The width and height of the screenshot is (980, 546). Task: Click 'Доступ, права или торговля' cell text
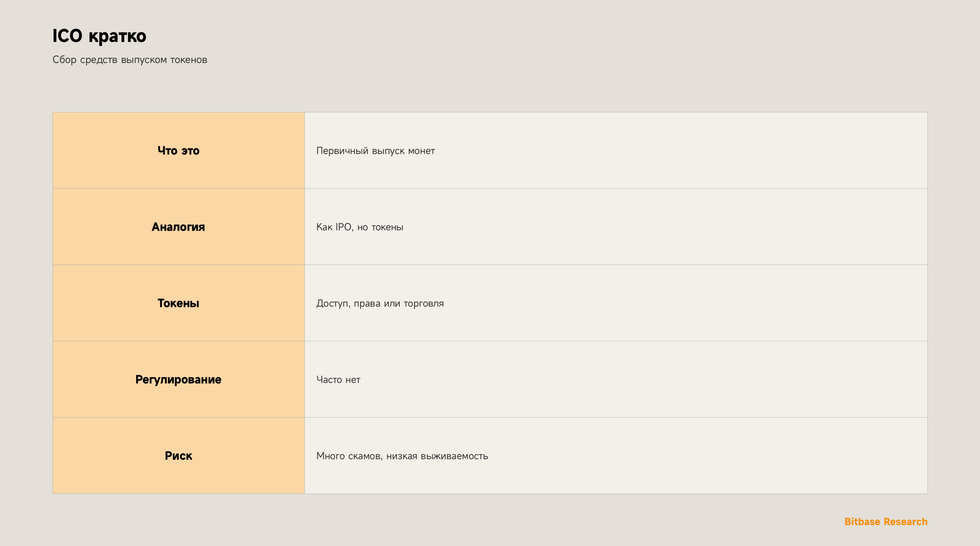pyautogui.click(x=380, y=304)
